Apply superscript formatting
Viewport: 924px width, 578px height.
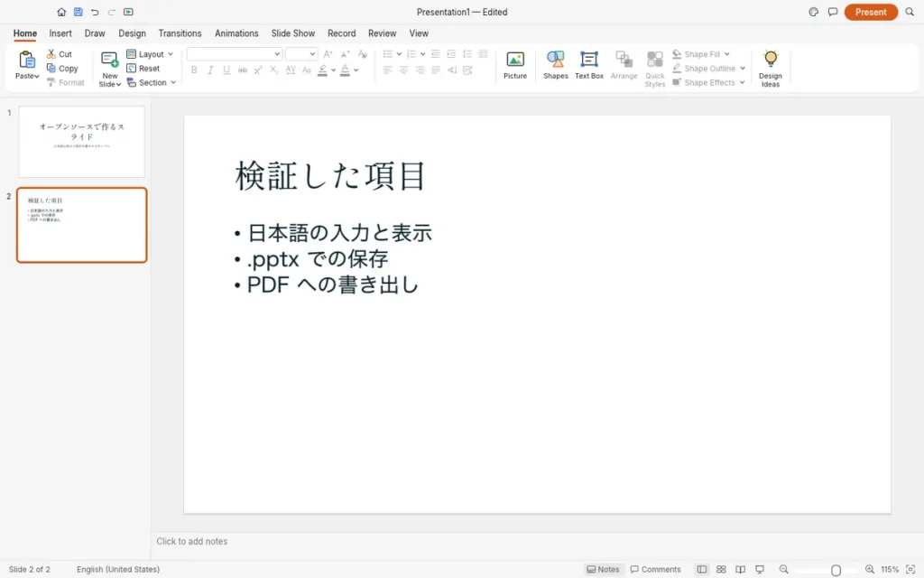258,70
